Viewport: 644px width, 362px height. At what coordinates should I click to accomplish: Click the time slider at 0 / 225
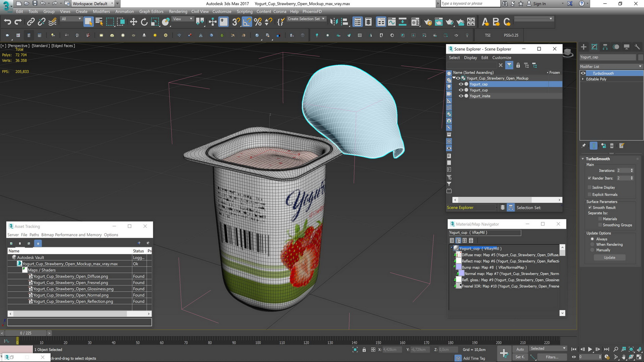(x=25, y=333)
